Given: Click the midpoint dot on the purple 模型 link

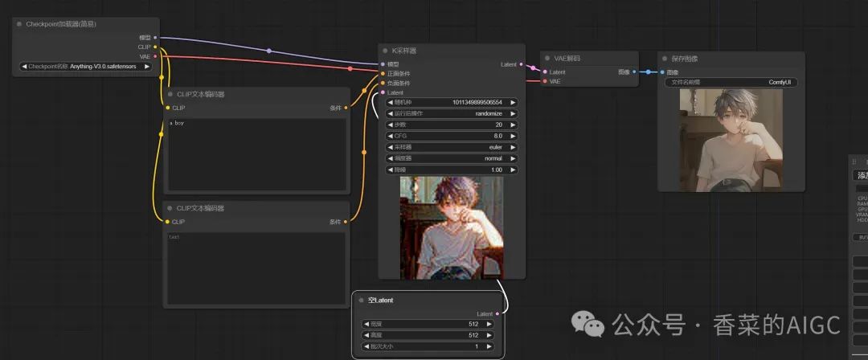Looking at the screenshot, I should click(x=269, y=51).
